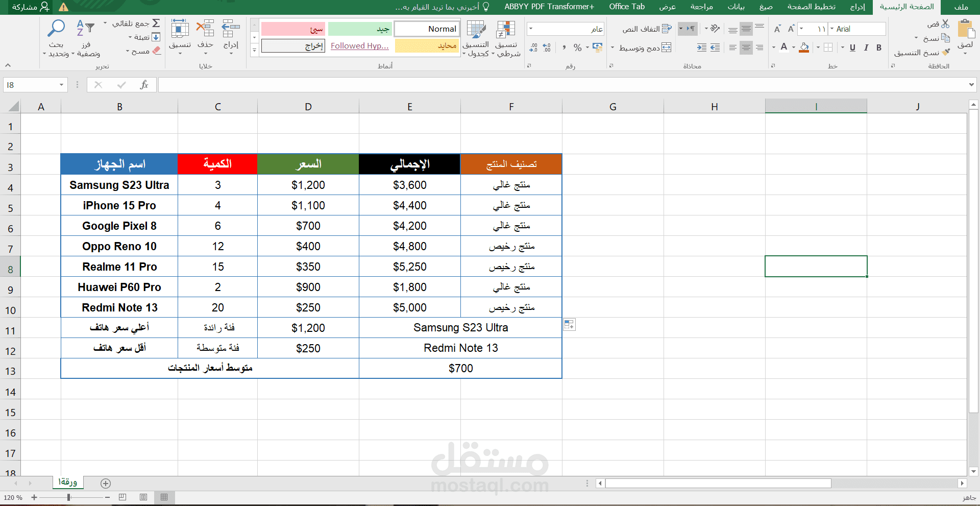Toggle Underline formatting
The image size is (980, 506).
(852, 47)
